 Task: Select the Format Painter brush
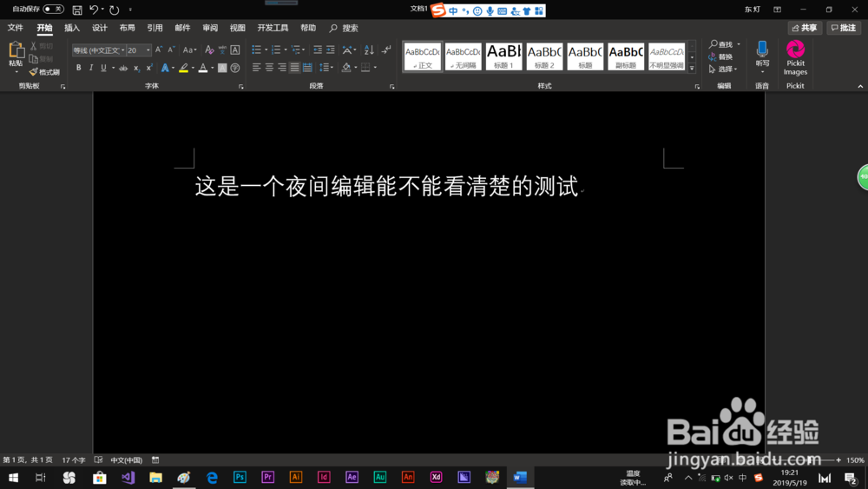click(x=44, y=72)
